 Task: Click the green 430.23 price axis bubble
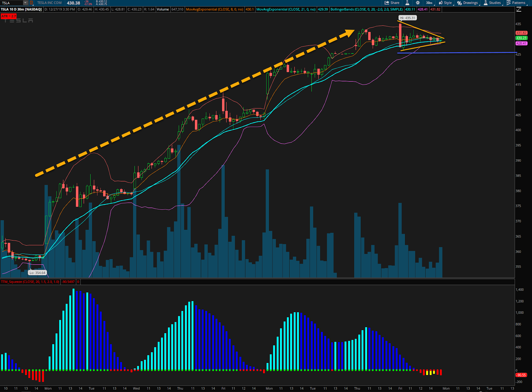click(x=521, y=38)
